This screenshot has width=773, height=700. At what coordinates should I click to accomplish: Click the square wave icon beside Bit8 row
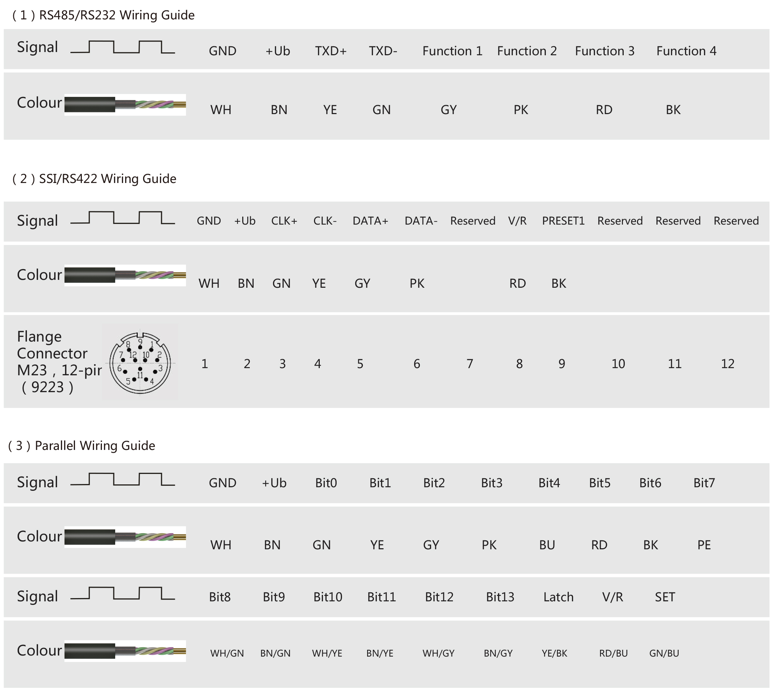point(123,593)
